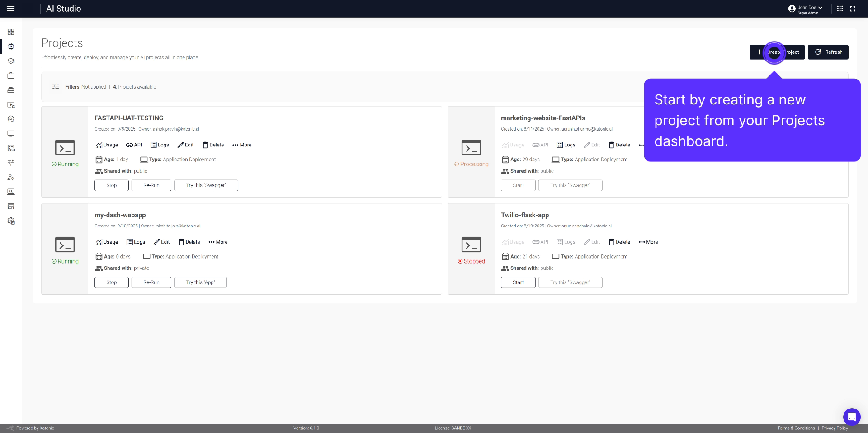View Usage of FASTAPI-UAT-TESTING project
Image resolution: width=868 pixels, height=433 pixels.
[107, 145]
